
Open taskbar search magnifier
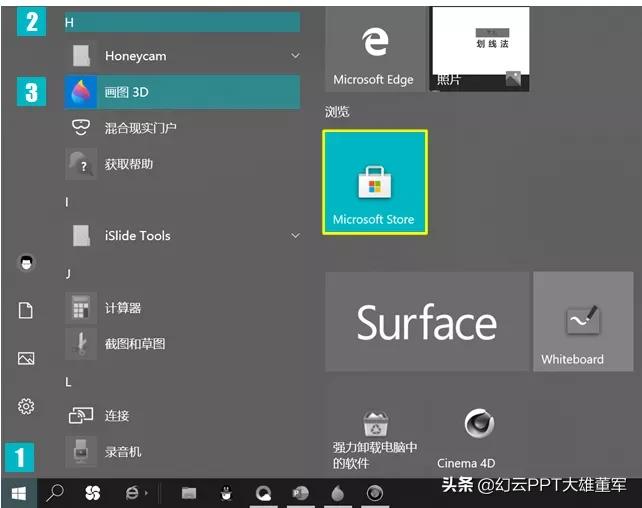pos(54,493)
